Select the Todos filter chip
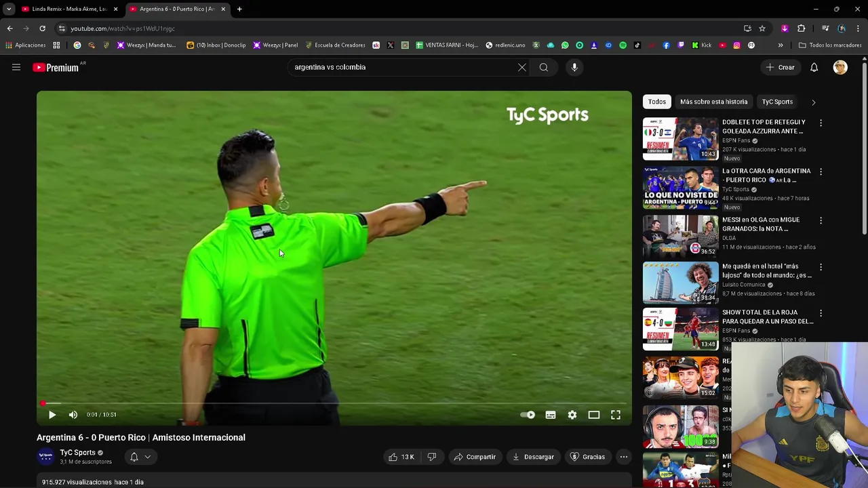The height and width of the screenshot is (488, 868). coord(657,102)
